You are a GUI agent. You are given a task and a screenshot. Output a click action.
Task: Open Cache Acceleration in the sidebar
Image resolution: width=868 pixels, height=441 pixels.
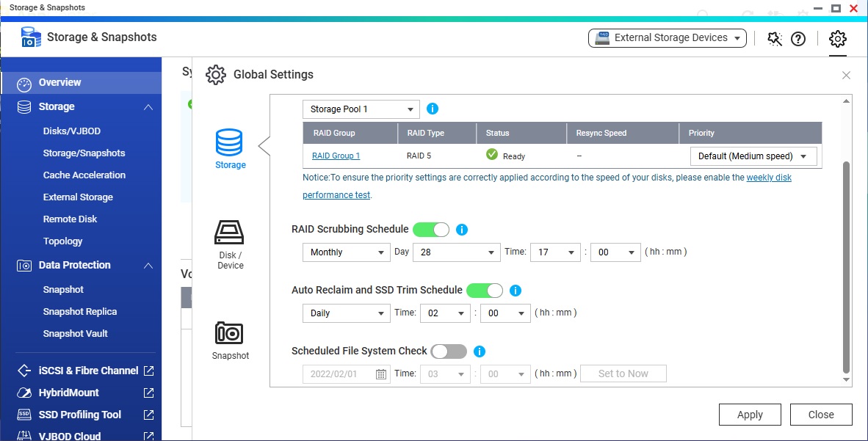point(84,175)
